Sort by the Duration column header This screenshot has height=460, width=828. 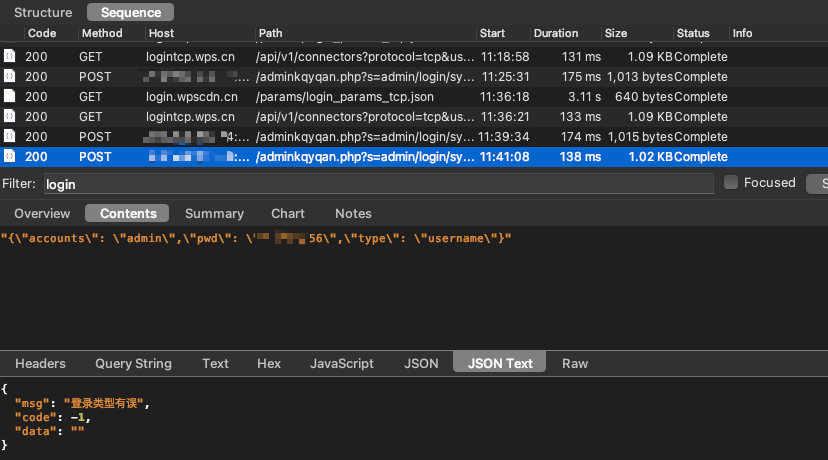556,33
